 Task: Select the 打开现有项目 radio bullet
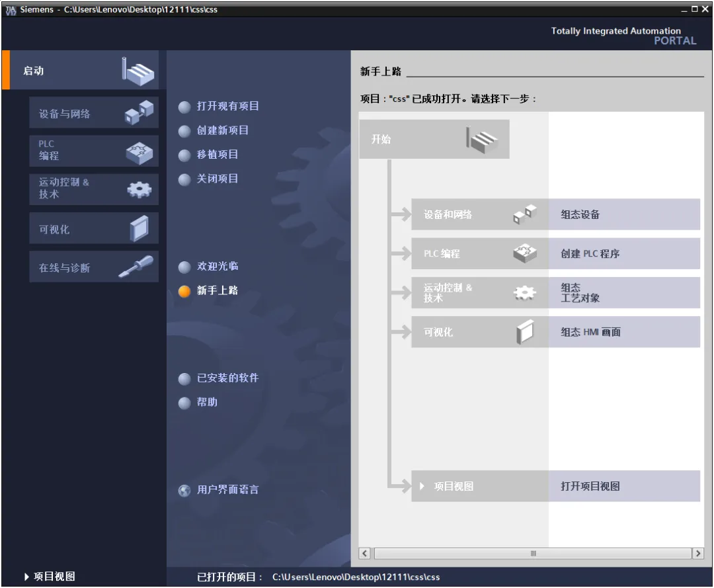pyautogui.click(x=184, y=107)
